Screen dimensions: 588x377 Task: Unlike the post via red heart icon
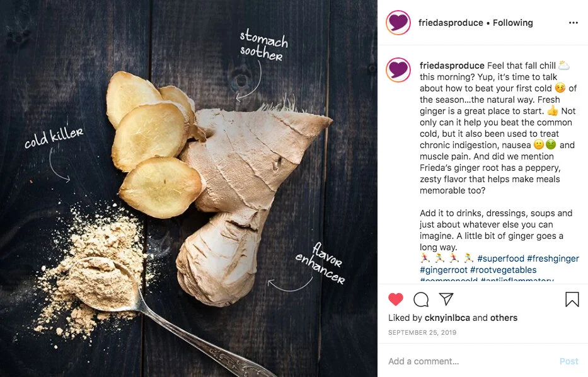(x=395, y=299)
